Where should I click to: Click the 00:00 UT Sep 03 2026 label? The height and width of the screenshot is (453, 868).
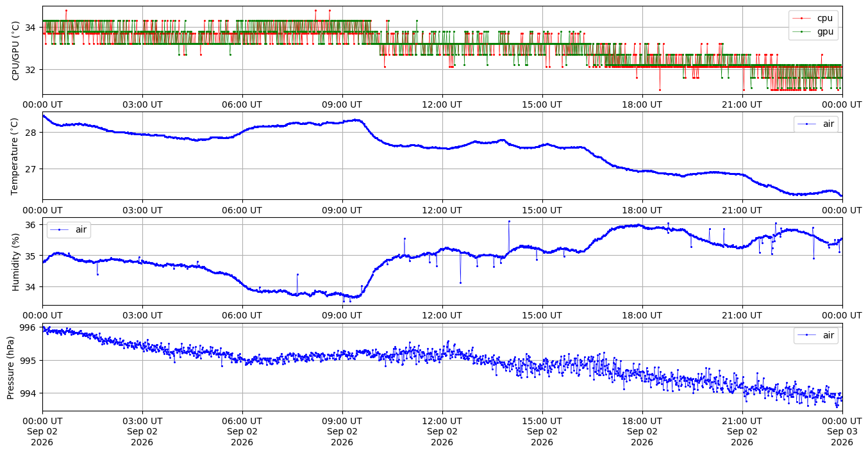click(x=842, y=432)
